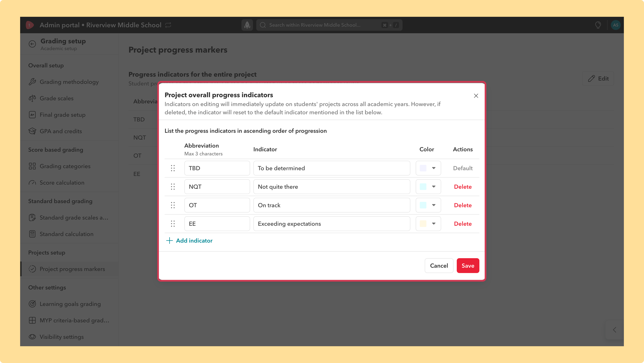Cancel the progress indicators dialog
Screen dimensions: 644x363
point(439,266)
